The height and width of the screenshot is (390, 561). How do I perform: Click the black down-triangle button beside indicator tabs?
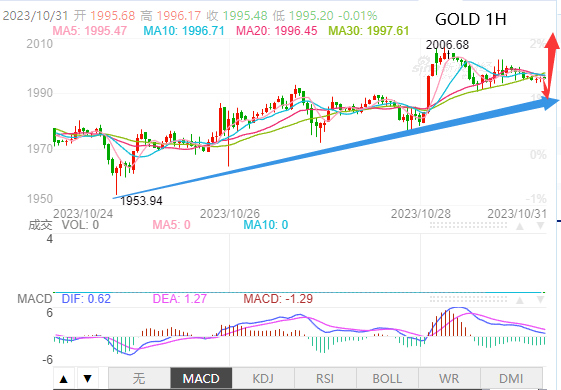coord(88,379)
